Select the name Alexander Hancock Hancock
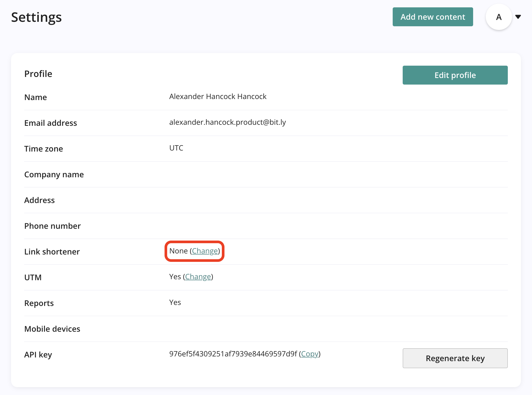Image resolution: width=532 pixels, height=395 pixels. click(218, 96)
